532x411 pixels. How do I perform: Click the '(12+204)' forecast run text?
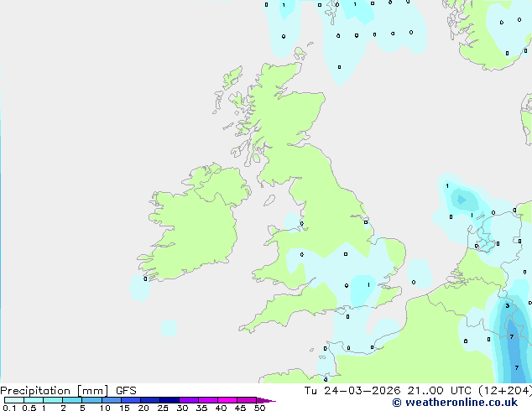click(505, 391)
